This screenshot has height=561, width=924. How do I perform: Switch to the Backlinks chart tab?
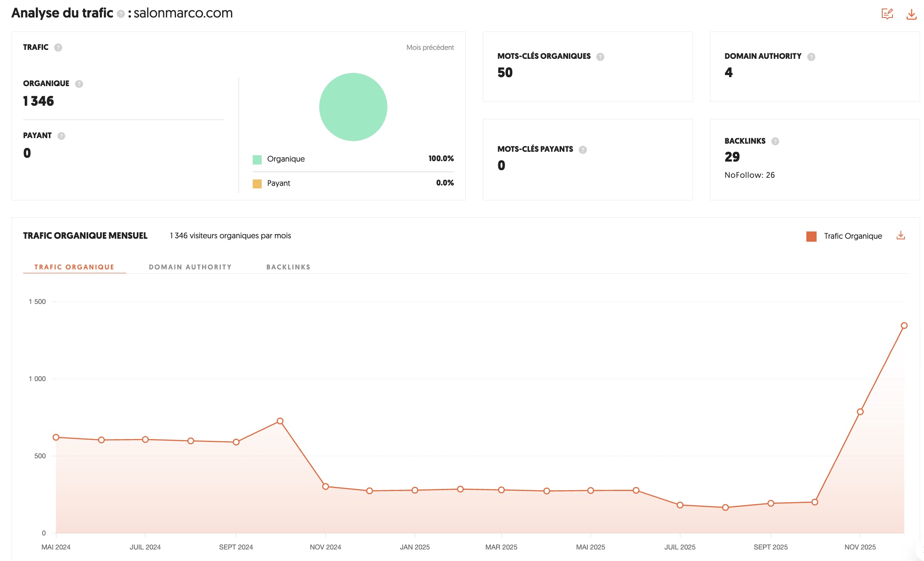[x=288, y=267]
